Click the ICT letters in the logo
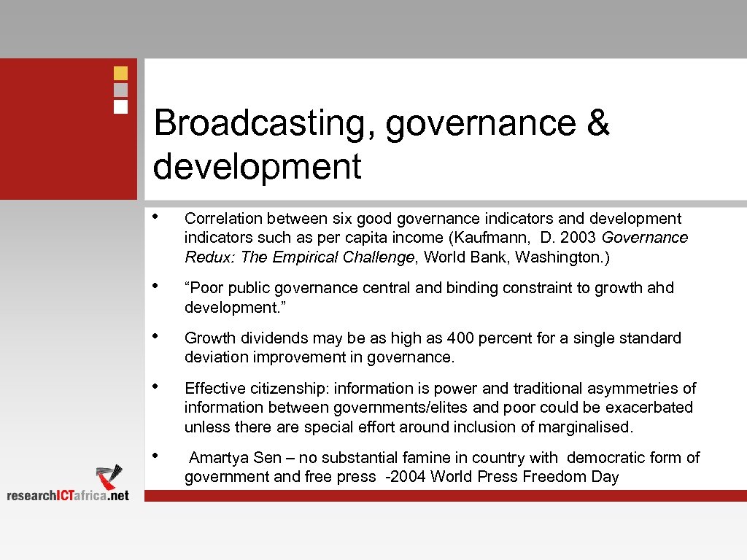747x560 pixels. point(63,493)
